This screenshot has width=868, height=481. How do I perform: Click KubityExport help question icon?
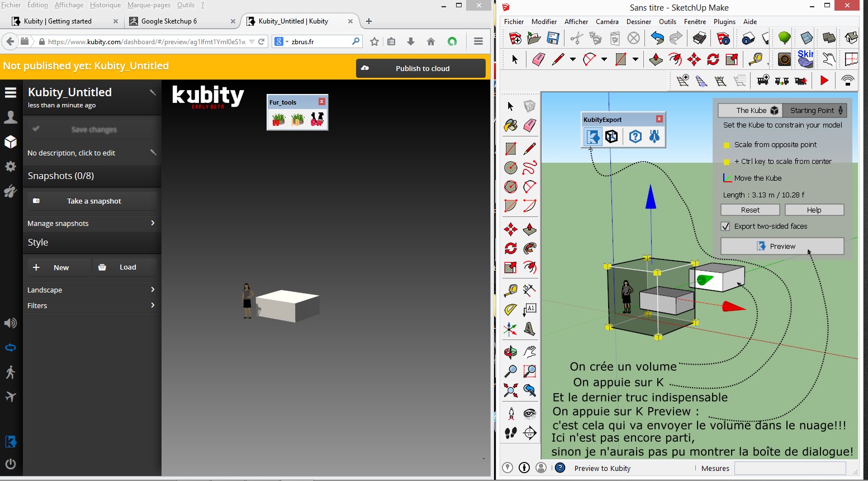pyautogui.click(x=635, y=136)
